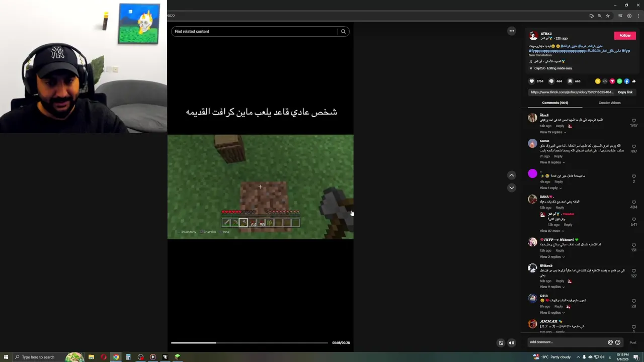Image resolution: width=644 pixels, height=362 pixels.
Task: Open the three-dots more options menu
Action: 512,31
